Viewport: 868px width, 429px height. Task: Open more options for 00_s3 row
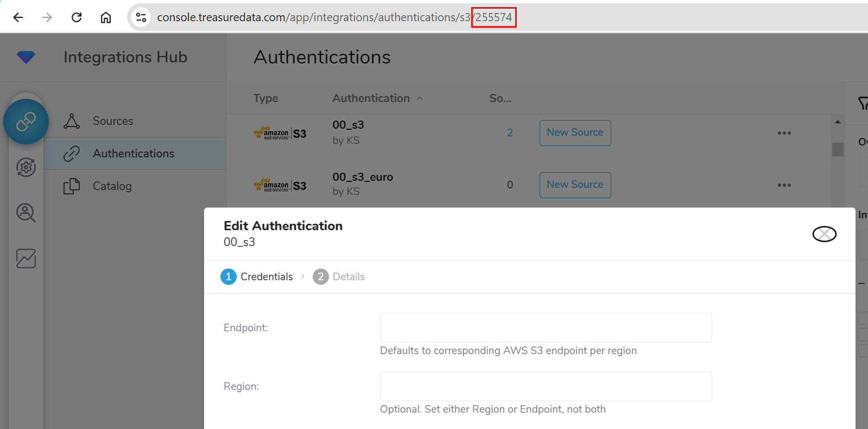(784, 133)
